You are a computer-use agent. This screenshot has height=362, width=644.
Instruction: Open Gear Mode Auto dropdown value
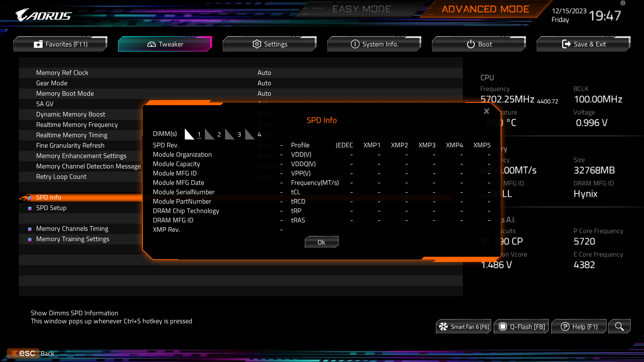(264, 83)
